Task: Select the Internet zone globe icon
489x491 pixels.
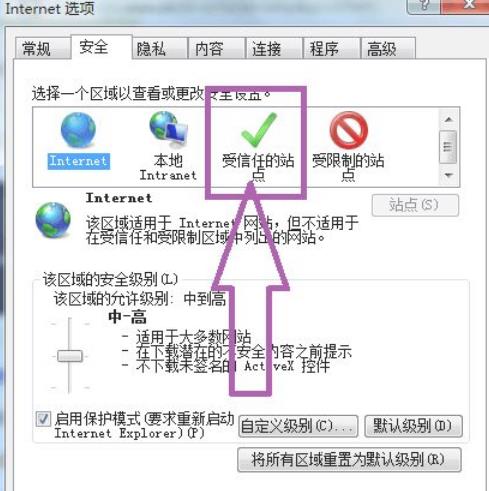Action: 78,130
